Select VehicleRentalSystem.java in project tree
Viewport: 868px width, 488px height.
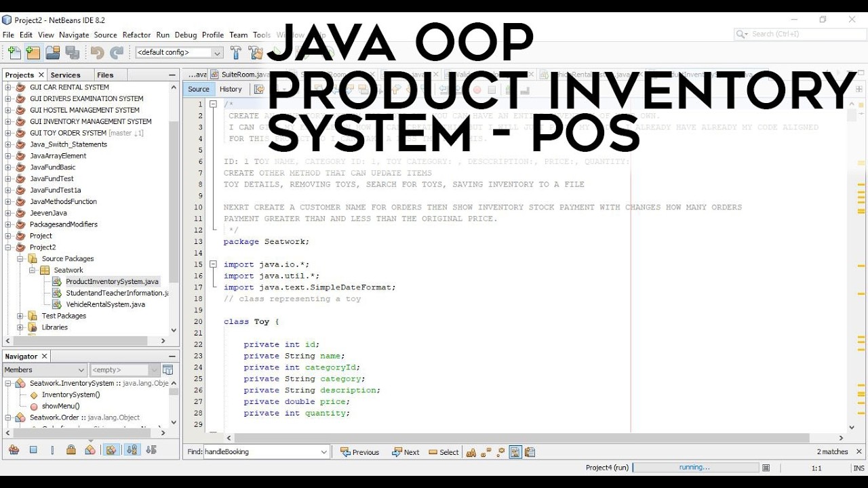(x=105, y=304)
